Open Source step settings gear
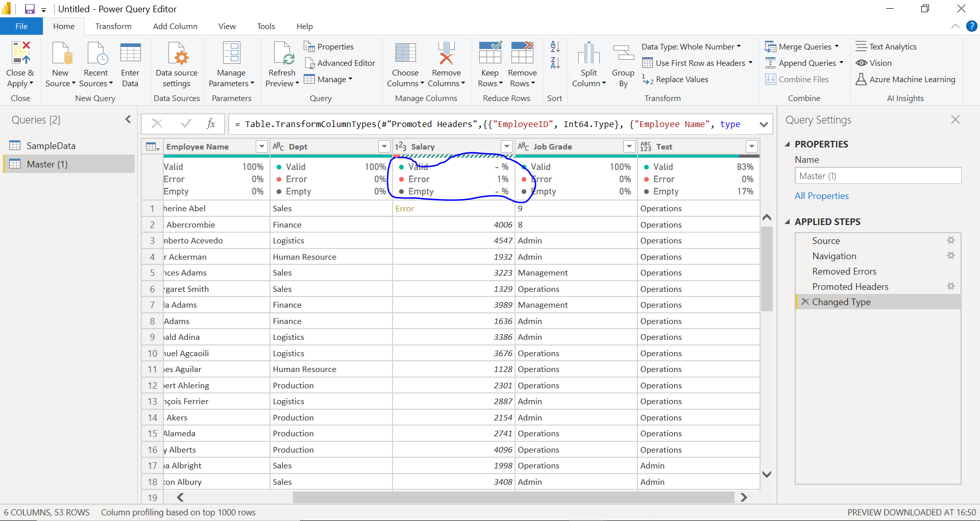This screenshot has width=980, height=521. (950, 240)
